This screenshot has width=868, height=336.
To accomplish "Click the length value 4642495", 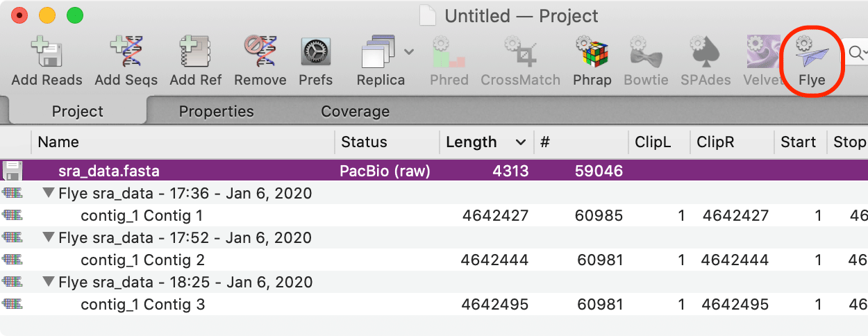I will [495, 304].
